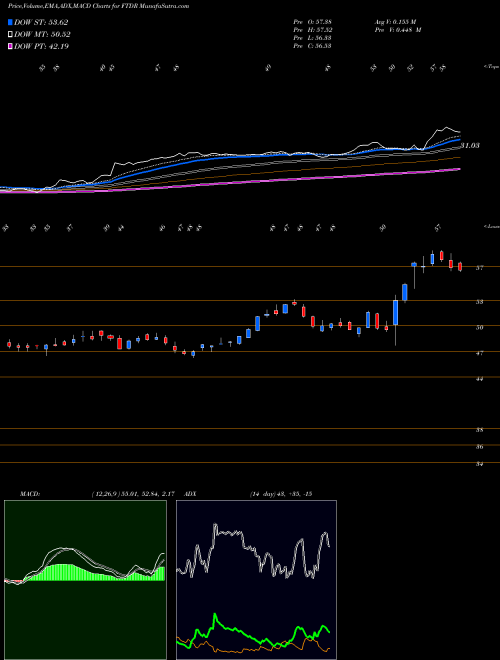
Task: Click the 47 price axis label
Action: (x=479, y=353)
